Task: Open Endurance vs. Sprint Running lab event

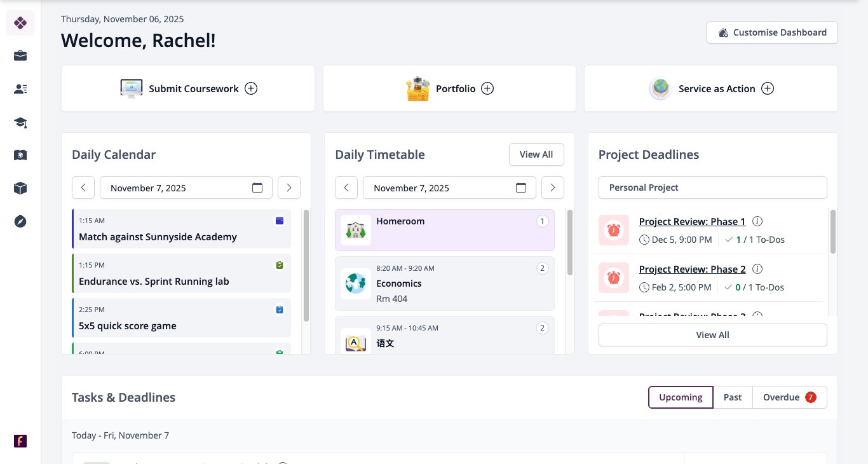Action: (x=181, y=273)
